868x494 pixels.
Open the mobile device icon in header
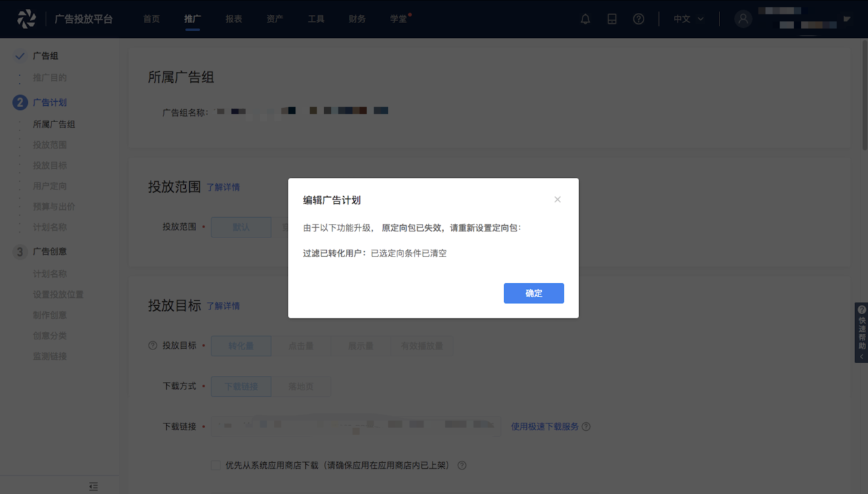[x=612, y=19]
